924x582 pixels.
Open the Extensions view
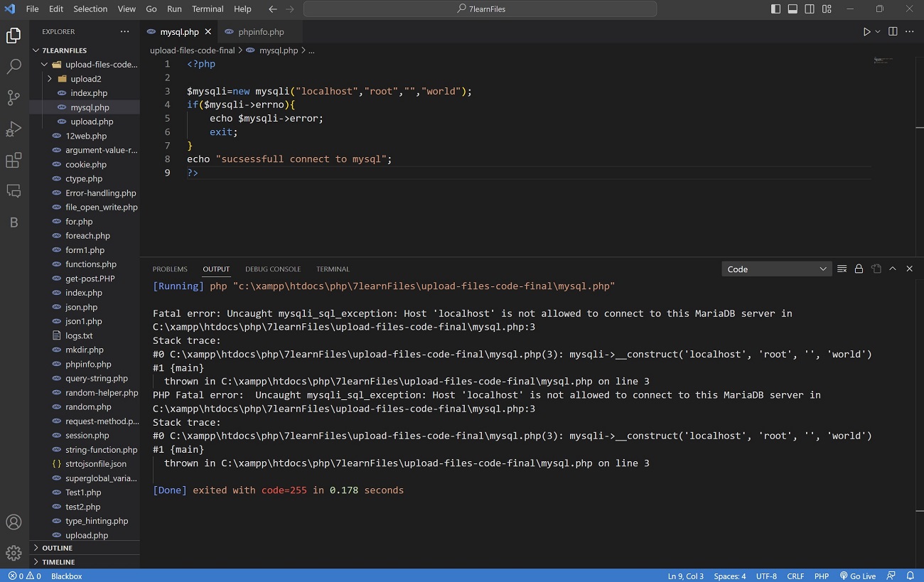point(14,161)
